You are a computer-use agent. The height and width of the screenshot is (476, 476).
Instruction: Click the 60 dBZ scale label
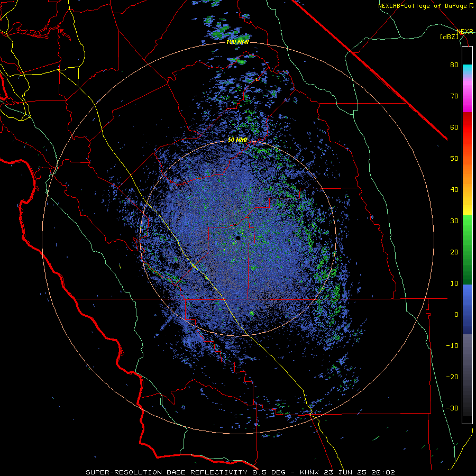tap(454, 127)
